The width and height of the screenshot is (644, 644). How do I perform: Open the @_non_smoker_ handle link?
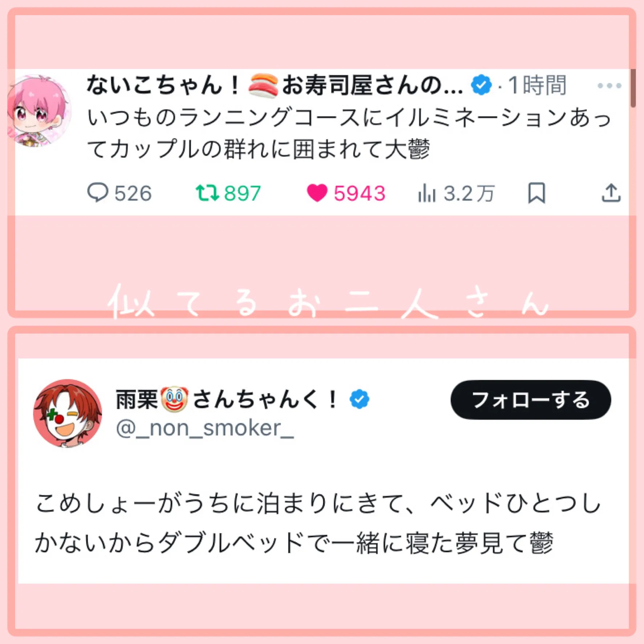click(x=204, y=428)
